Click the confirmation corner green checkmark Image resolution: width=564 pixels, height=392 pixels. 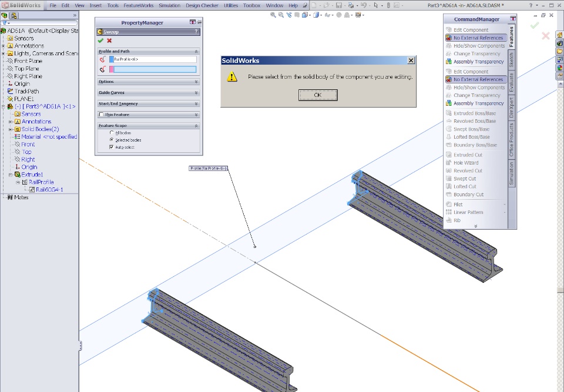click(535, 25)
